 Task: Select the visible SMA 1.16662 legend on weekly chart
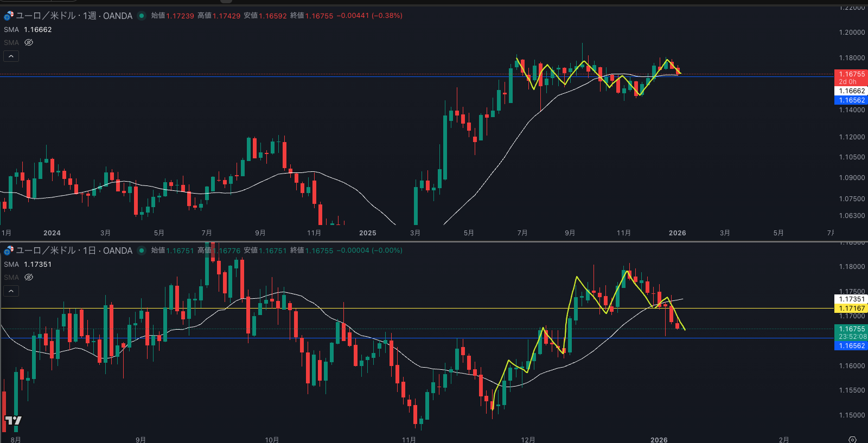pyautogui.click(x=28, y=30)
